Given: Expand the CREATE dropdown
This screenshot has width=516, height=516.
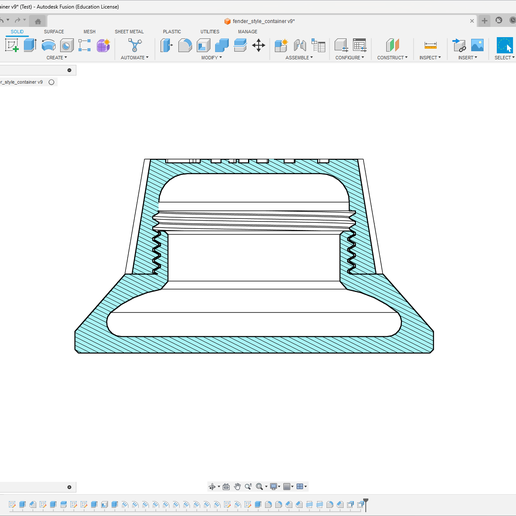Looking at the screenshot, I should (57, 58).
